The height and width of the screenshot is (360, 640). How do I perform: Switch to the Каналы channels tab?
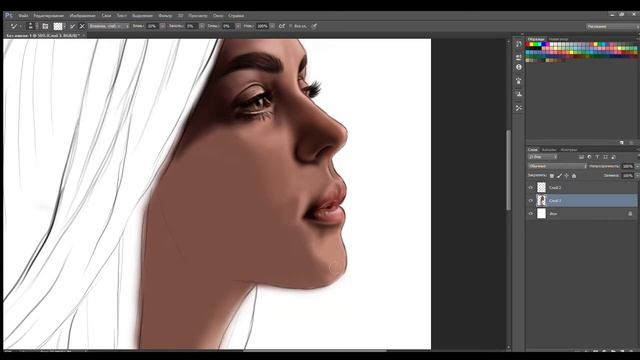(549, 149)
